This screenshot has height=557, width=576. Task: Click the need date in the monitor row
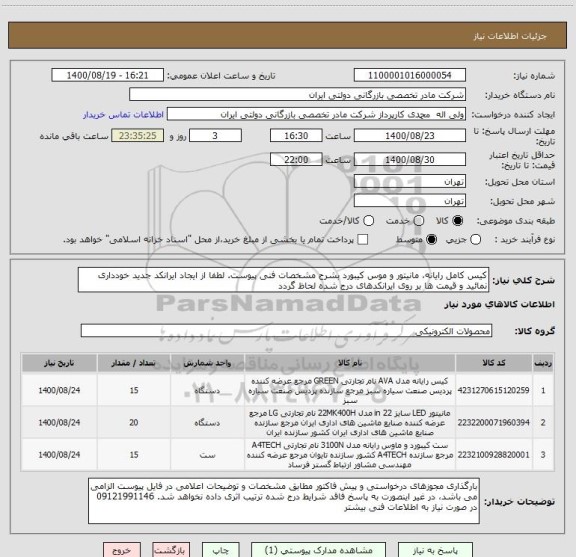click(59, 423)
